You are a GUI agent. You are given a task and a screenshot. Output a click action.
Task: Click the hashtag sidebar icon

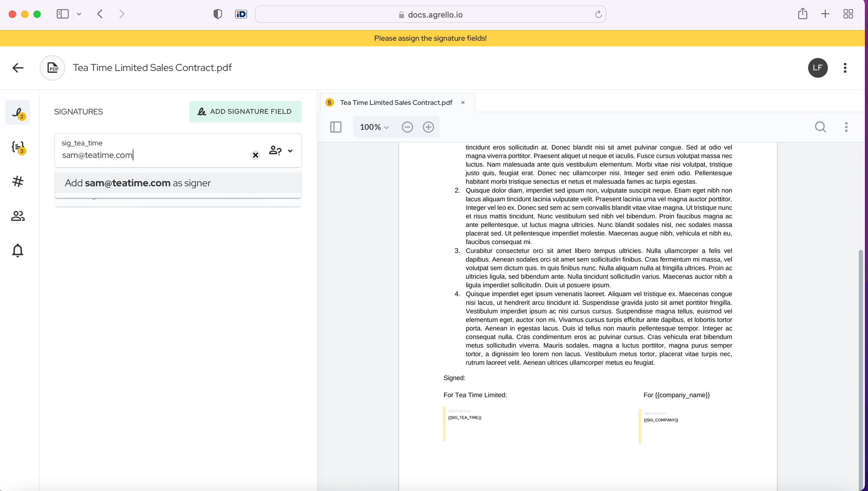coord(18,181)
